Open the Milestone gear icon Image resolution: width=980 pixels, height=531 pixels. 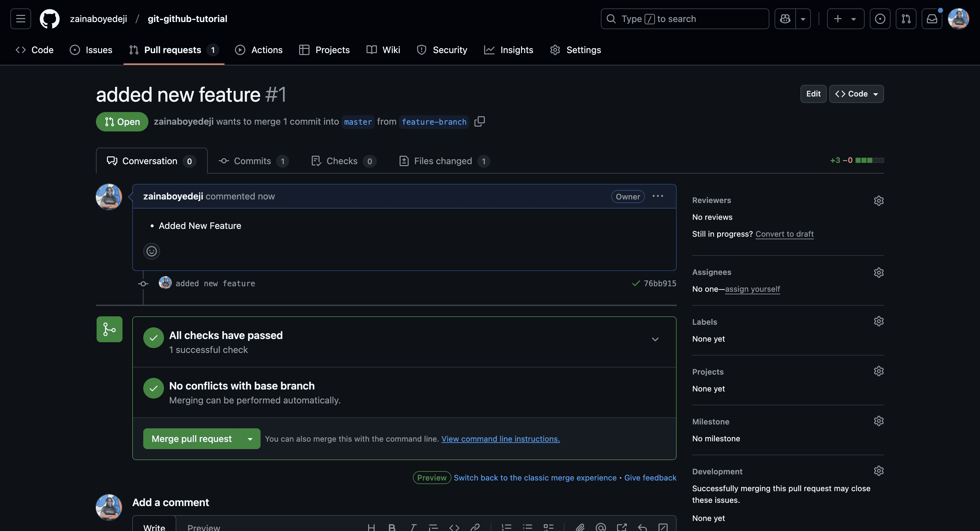[879, 421]
